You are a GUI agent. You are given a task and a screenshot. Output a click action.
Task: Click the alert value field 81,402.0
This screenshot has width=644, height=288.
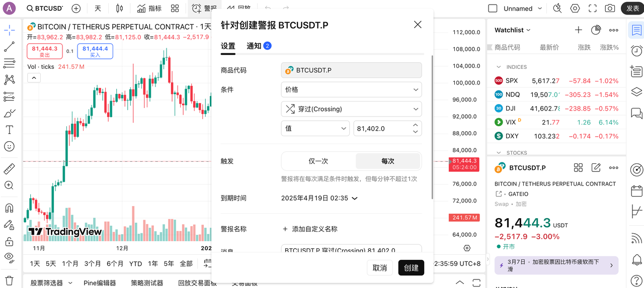(381, 129)
